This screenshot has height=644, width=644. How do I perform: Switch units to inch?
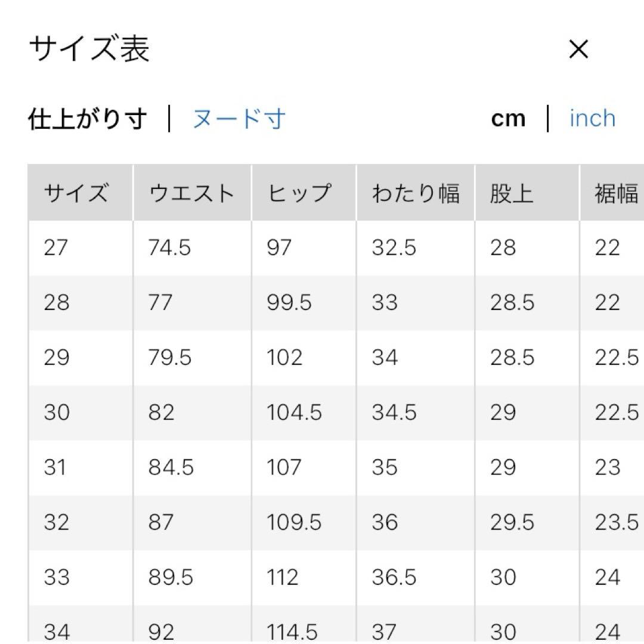point(592,119)
